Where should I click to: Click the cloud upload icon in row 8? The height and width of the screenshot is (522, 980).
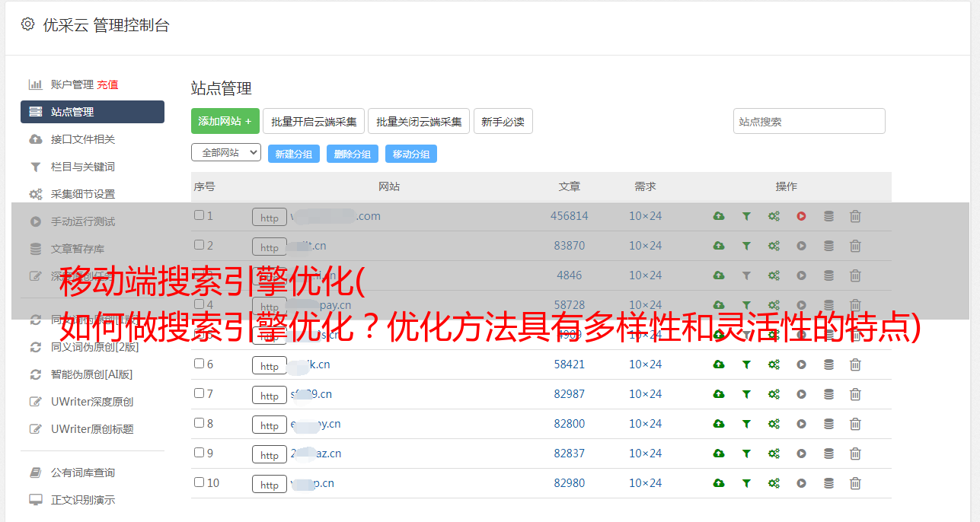719,424
